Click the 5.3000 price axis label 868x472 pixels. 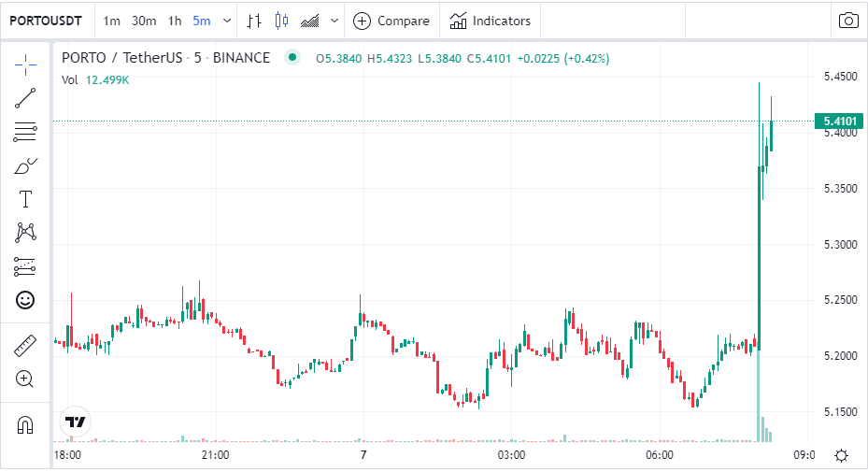[840, 244]
